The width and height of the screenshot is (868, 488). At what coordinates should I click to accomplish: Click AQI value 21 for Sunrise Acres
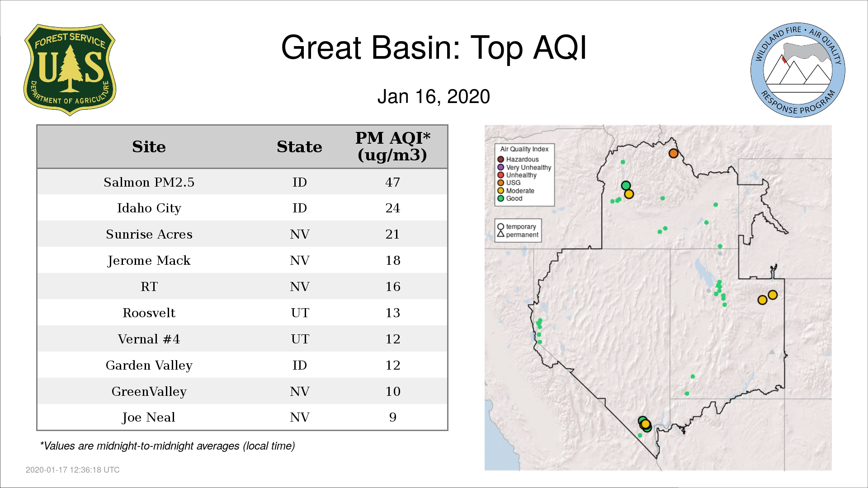click(392, 234)
